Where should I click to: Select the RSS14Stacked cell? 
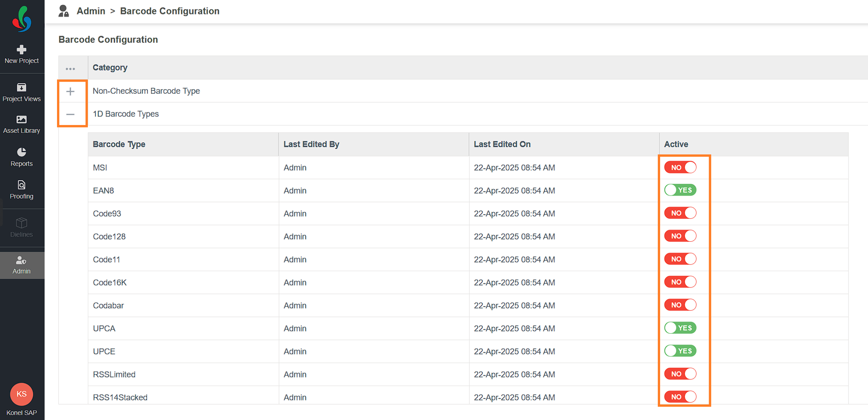[x=183, y=395]
